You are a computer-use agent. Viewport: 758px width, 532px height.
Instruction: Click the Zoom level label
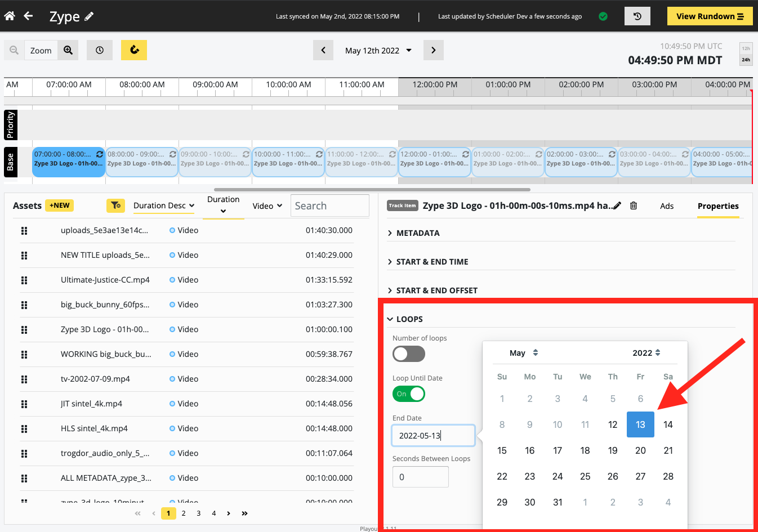(41, 50)
